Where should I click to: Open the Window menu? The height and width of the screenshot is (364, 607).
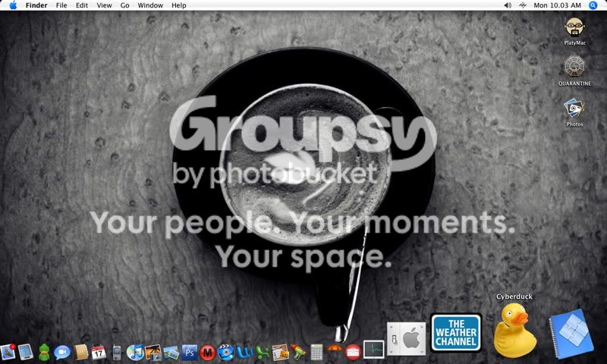point(150,5)
